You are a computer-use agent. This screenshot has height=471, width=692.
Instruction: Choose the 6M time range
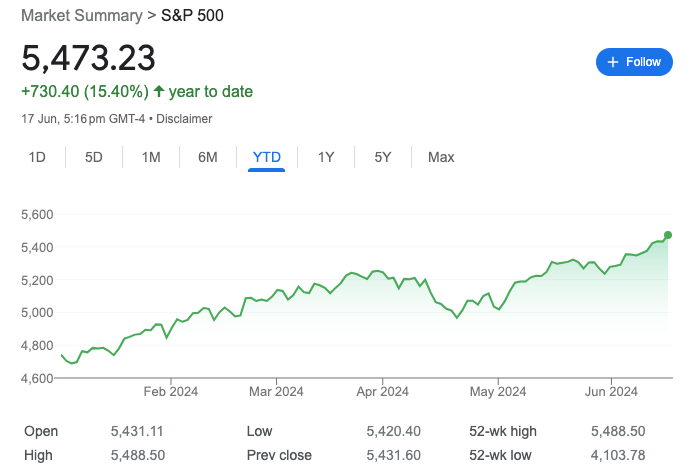(208, 157)
